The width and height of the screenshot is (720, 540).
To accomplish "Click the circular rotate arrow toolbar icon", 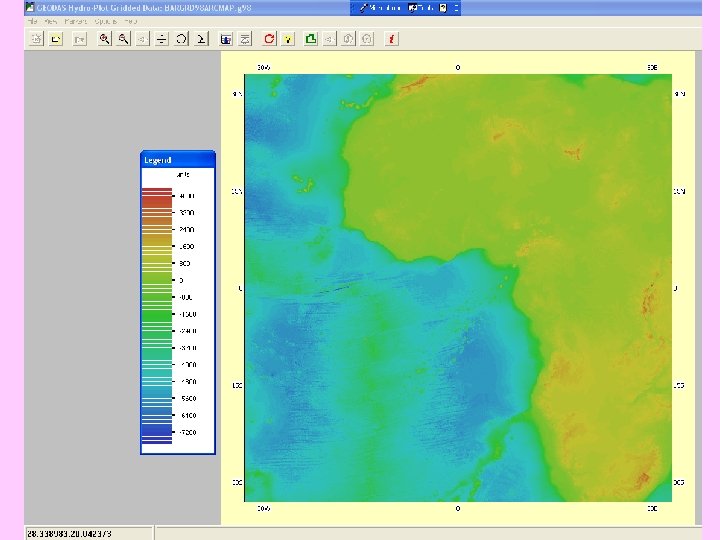I will tap(181, 39).
